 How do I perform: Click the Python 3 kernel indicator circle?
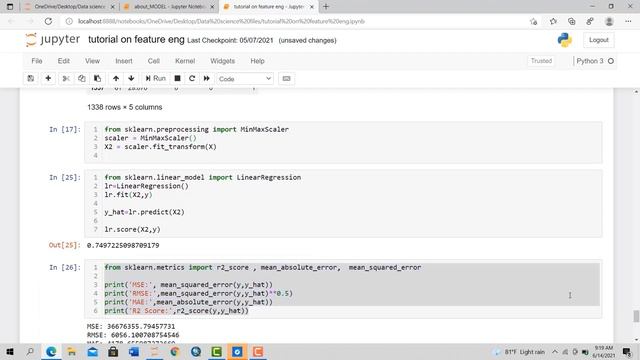tap(611, 61)
